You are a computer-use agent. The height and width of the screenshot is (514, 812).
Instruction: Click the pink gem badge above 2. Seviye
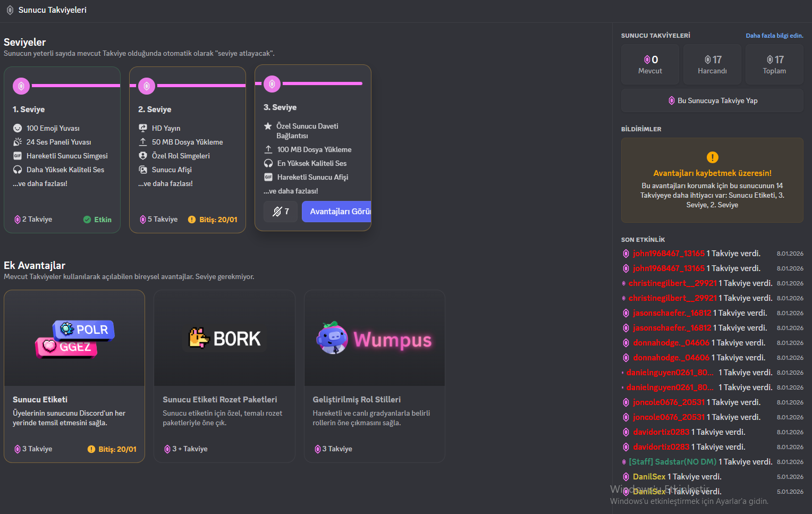pyautogui.click(x=147, y=86)
